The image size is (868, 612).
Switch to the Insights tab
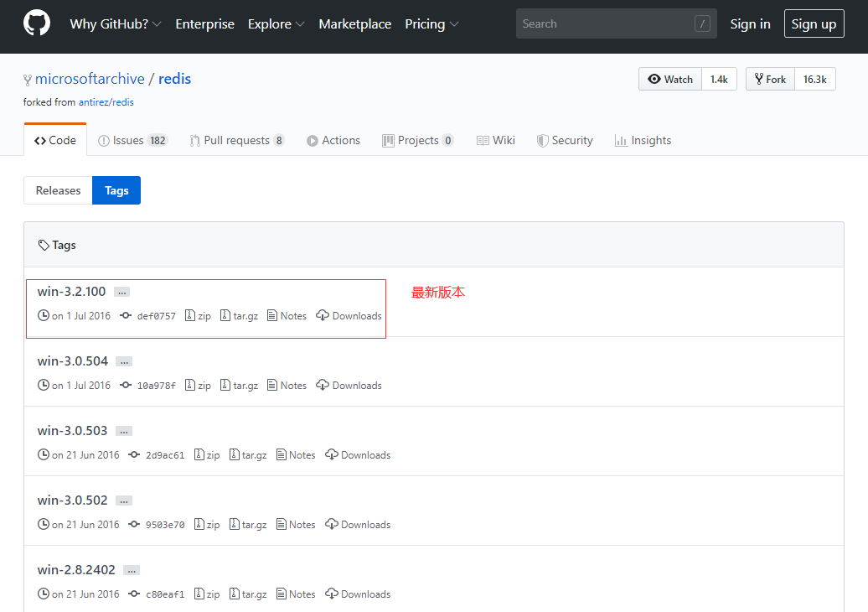coord(643,140)
